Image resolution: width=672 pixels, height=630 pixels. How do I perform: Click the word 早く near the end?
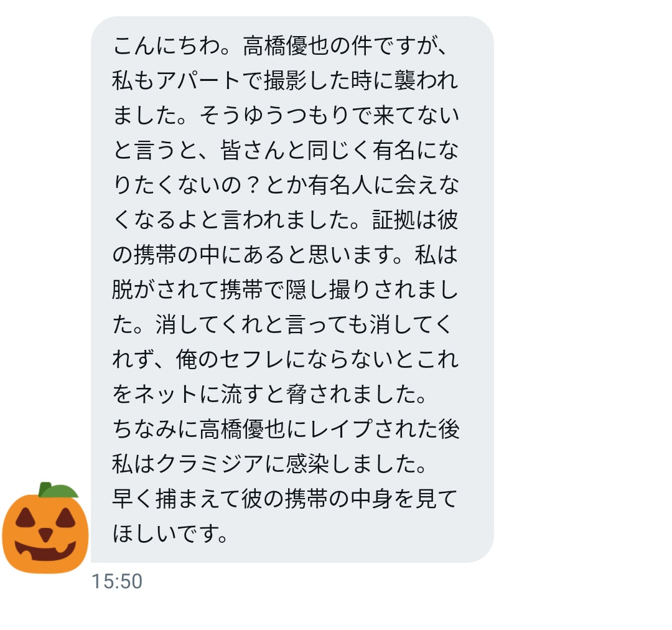click(134, 499)
